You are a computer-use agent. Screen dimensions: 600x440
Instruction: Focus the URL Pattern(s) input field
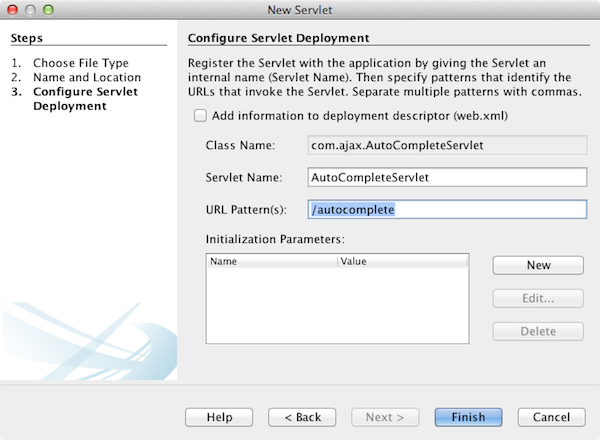(x=446, y=209)
